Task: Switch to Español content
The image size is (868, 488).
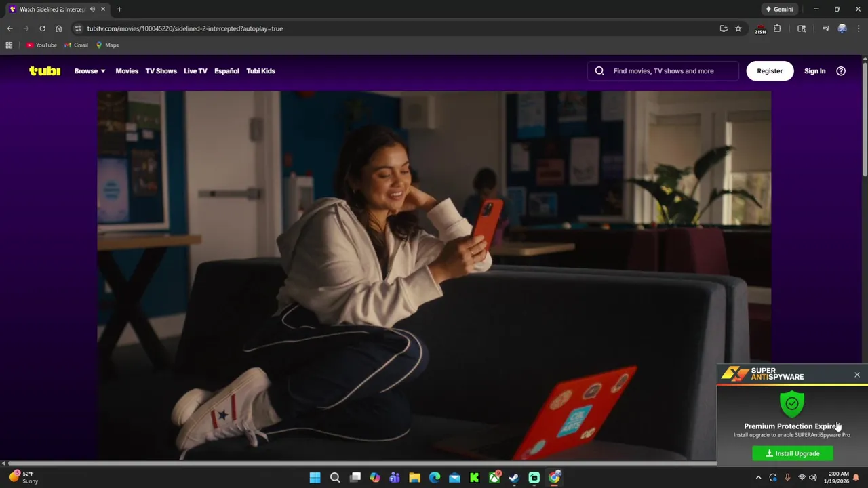Action: coord(226,70)
